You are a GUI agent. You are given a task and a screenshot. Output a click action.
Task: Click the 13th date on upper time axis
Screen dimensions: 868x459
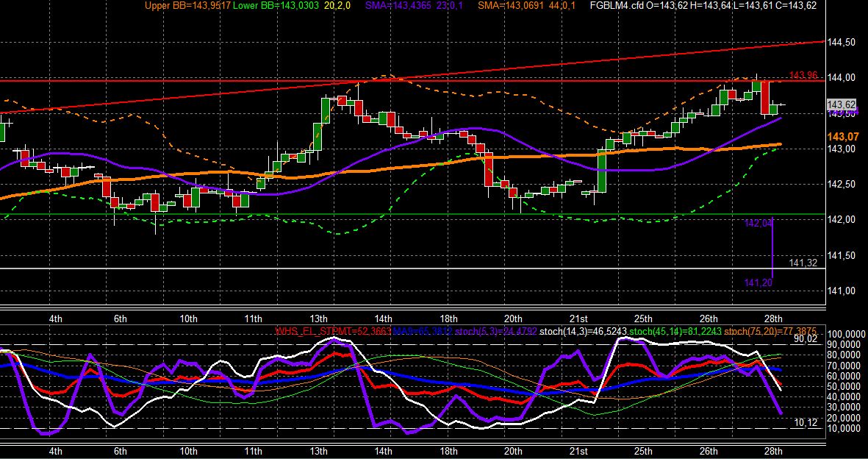(x=318, y=319)
